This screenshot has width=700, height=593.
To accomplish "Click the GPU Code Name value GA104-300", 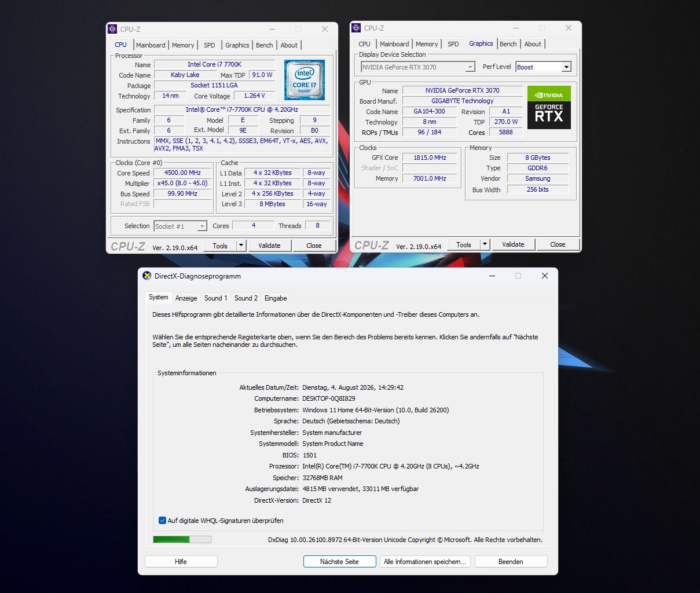I will click(429, 111).
